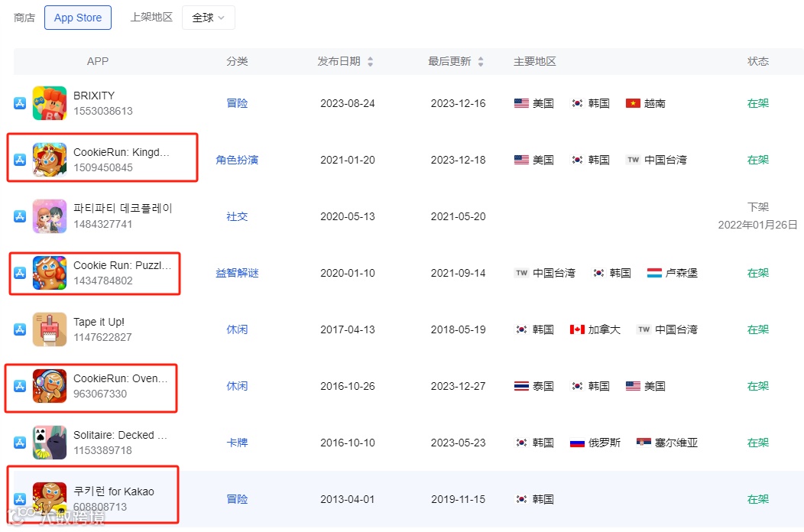Click the Vietnam flag in BRIXITY row
Viewport: 804px width, 532px height.
pos(634,103)
